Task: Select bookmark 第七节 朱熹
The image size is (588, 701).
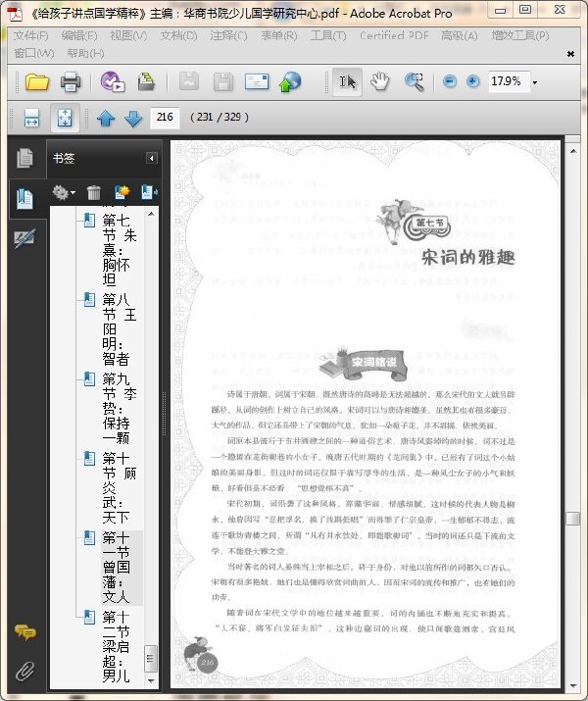Action: (x=120, y=249)
